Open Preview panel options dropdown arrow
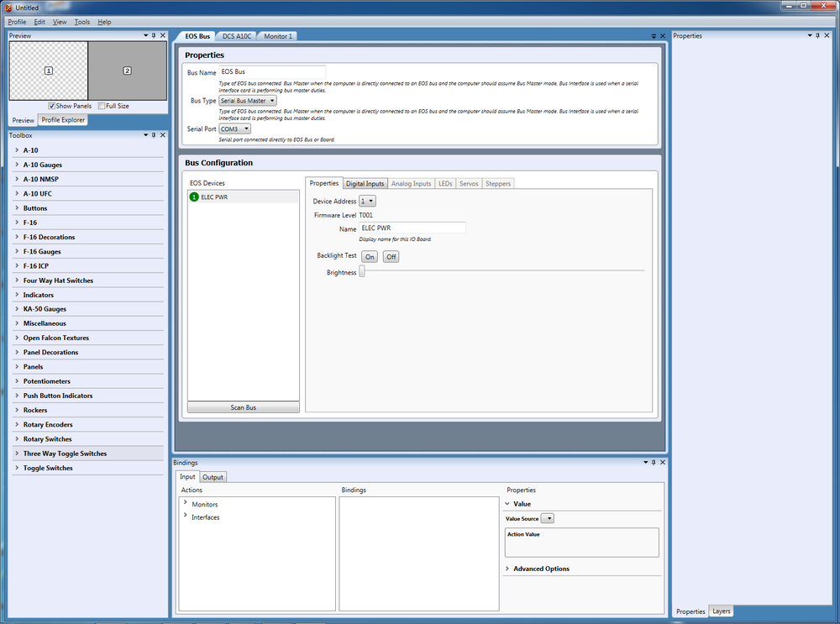 click(145, 35)
